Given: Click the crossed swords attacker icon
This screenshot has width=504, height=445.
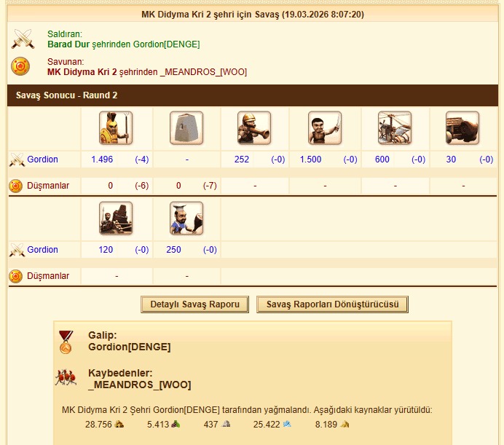Looking at the screenshot, I should (x=23, y=39).
